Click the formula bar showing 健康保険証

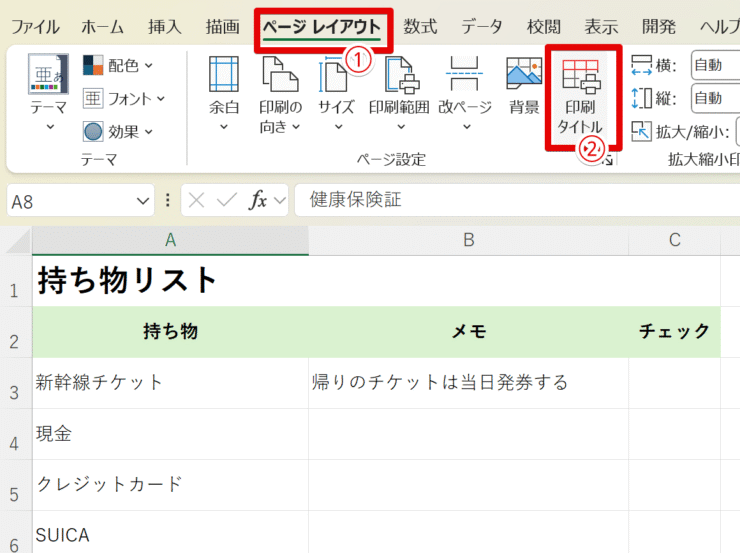(x=517, y=200)
